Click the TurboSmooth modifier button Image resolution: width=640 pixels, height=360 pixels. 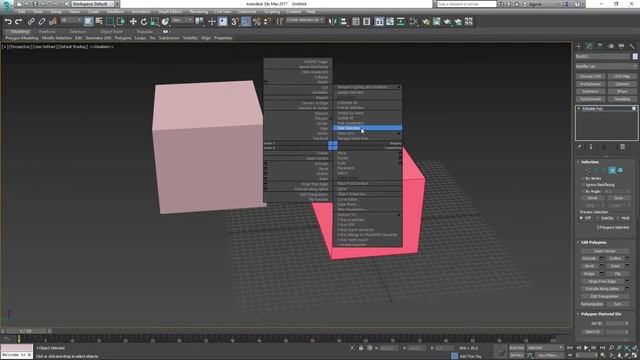coord(590,99)
